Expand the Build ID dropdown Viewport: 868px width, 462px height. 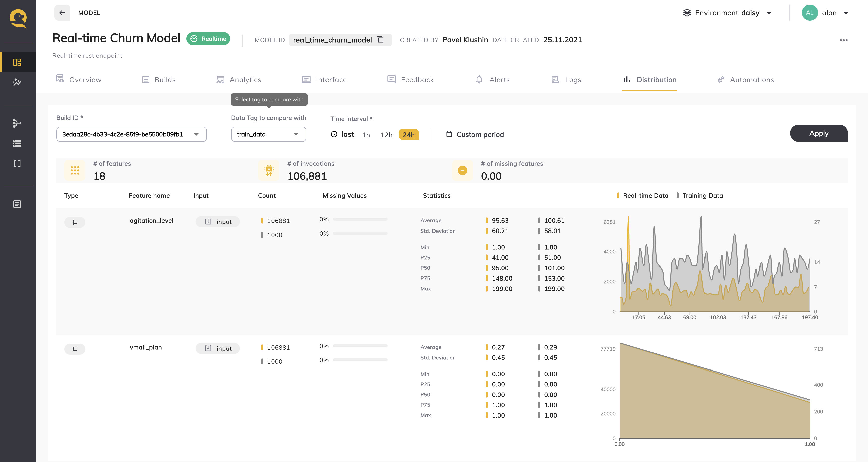(131, 134)
